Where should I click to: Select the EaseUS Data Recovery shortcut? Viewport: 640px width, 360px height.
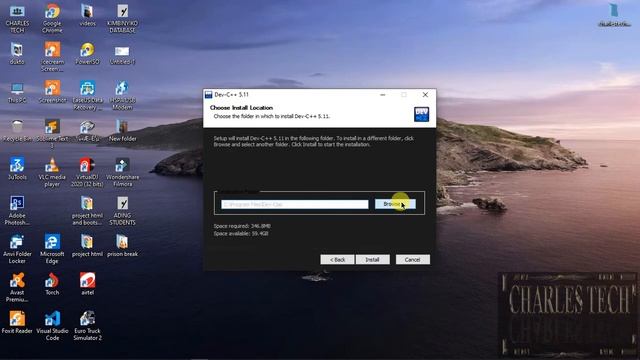[87, 96]
